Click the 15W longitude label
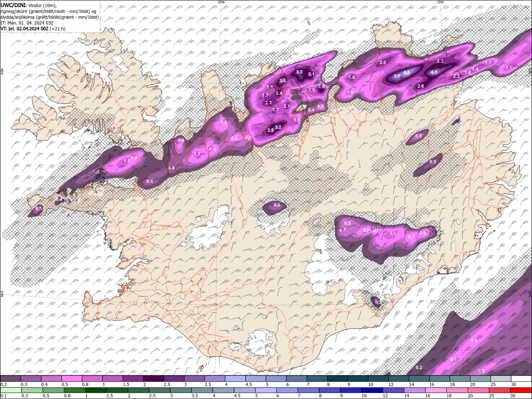 coord(440,2)
